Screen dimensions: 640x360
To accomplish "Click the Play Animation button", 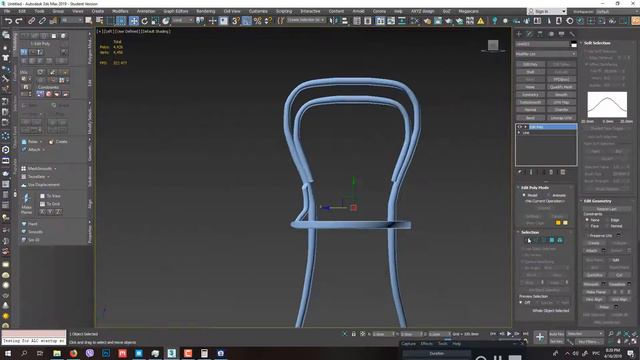I will pos(509,334).
